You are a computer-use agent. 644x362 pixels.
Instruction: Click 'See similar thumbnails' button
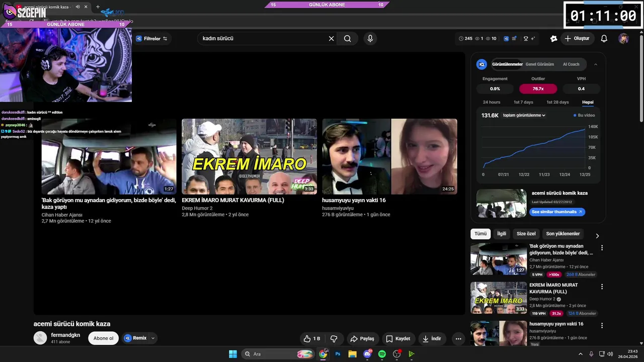coord(556,212)
